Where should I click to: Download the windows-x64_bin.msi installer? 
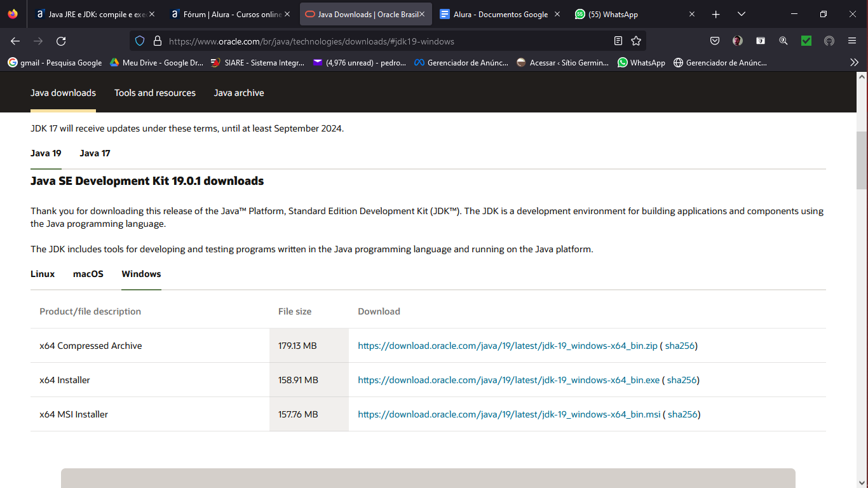[510, 414]
